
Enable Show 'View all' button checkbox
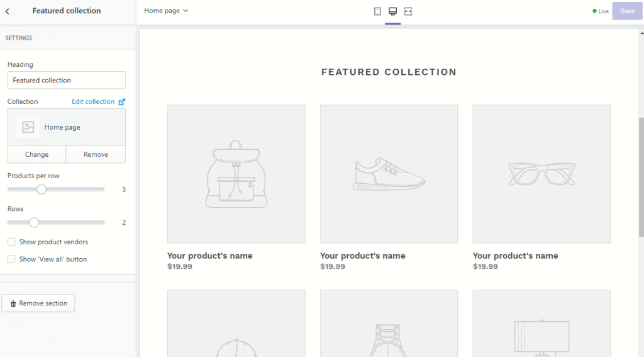11,259
